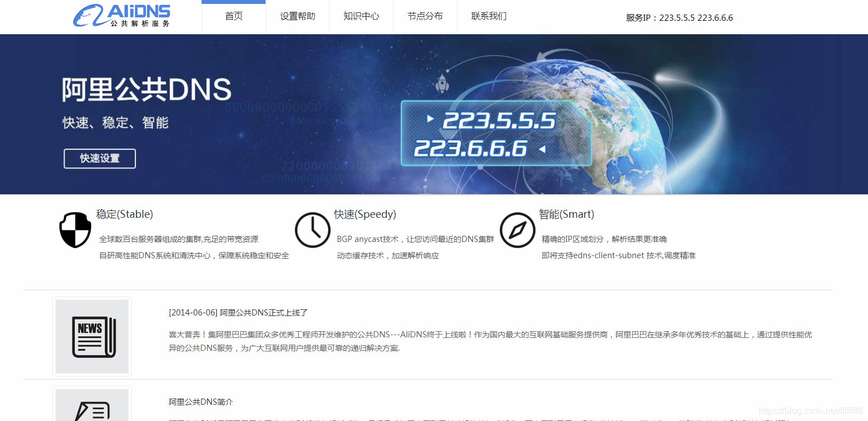This screenshot has height=421, width=868.
Task: Click the 全球数百台服务器组成的集群 description line
Action: point(179,239)
